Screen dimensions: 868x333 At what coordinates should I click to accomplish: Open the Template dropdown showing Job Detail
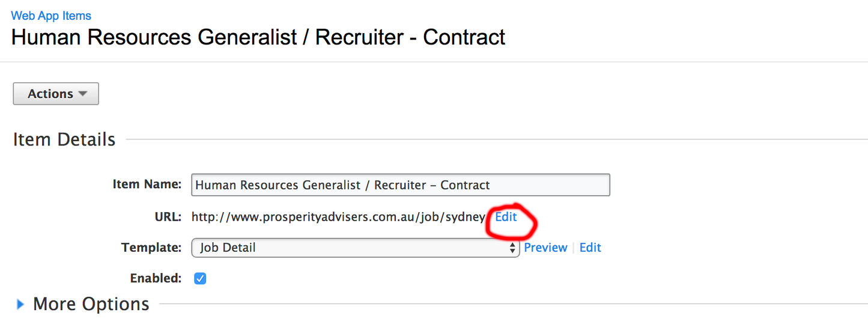click(354, 248)
